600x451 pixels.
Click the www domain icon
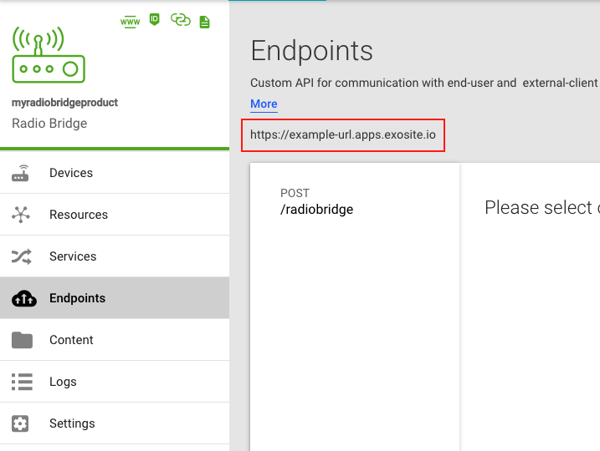129,20
